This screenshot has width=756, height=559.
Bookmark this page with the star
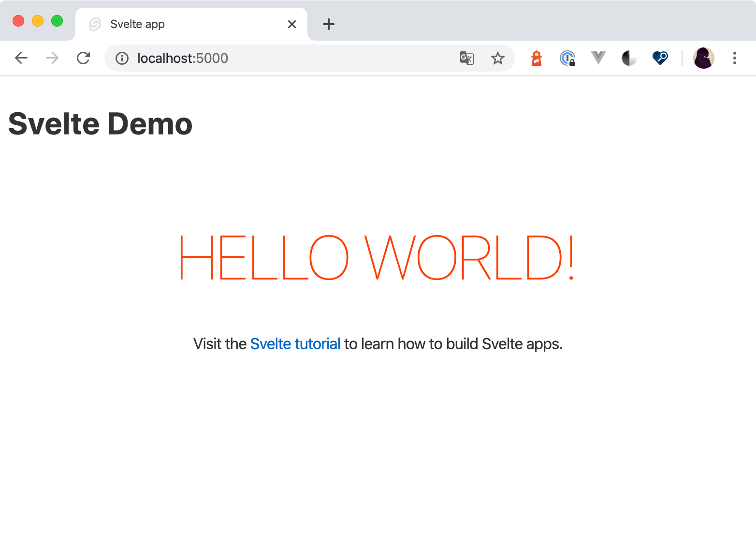click(x=497, y=58)
